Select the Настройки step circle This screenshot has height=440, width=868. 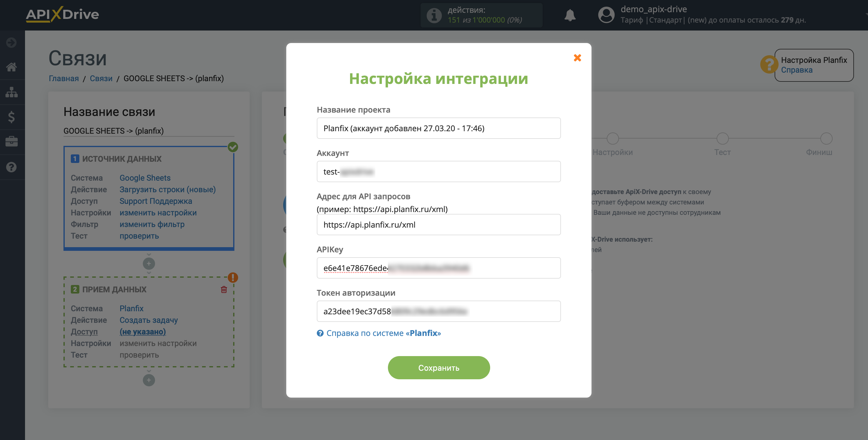pyautogui.click(x=613, y=139)
